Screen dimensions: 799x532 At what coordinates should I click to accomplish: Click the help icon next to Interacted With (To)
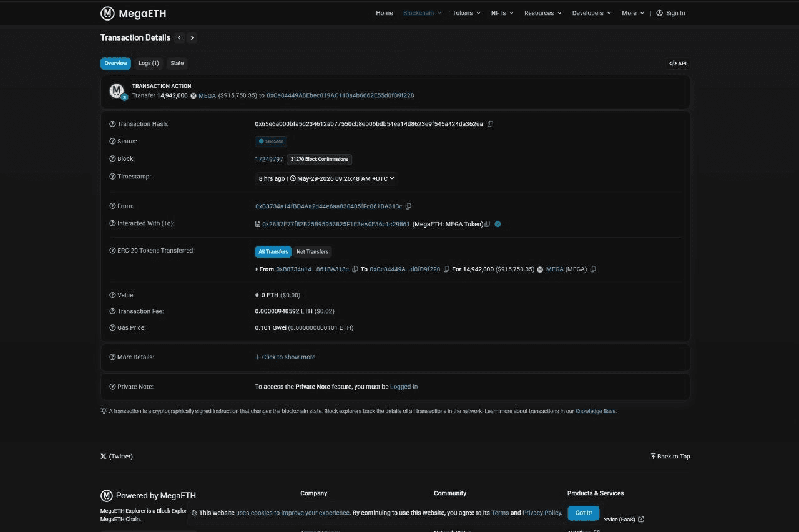(112, 223)
